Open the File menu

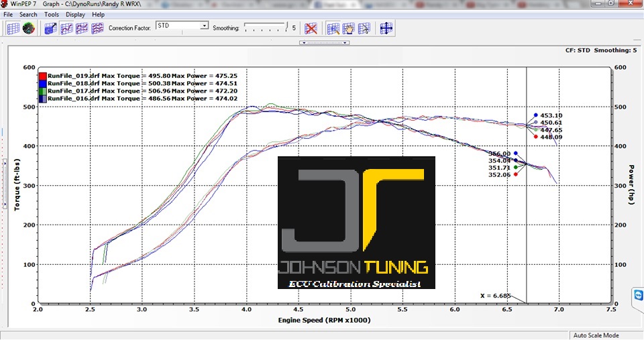pyautogui.click(x=8, y=14)
